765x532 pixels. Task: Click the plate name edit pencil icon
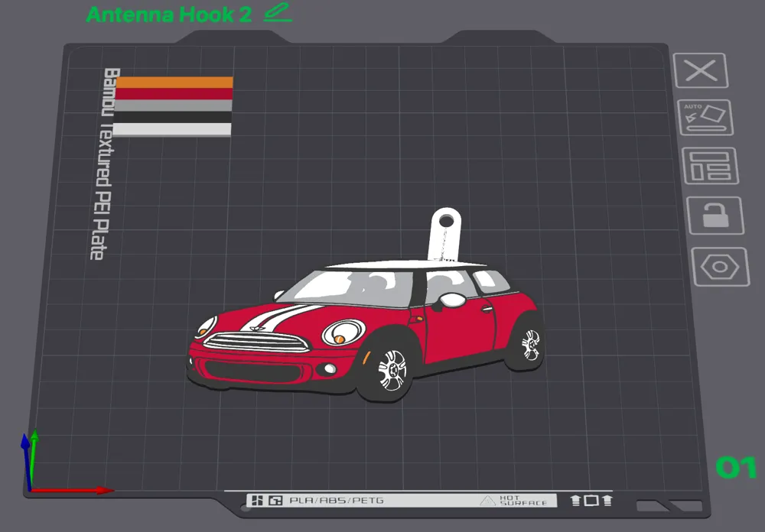[278, 13]
